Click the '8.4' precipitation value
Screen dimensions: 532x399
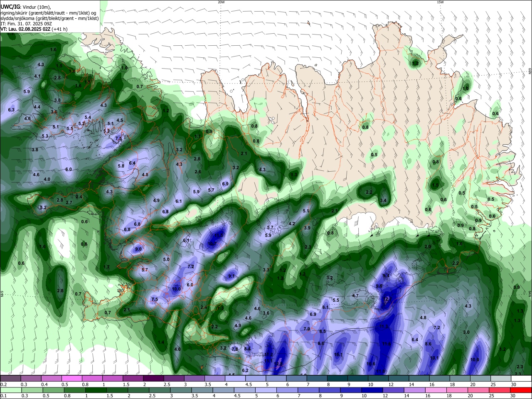(x=247, y=349)
